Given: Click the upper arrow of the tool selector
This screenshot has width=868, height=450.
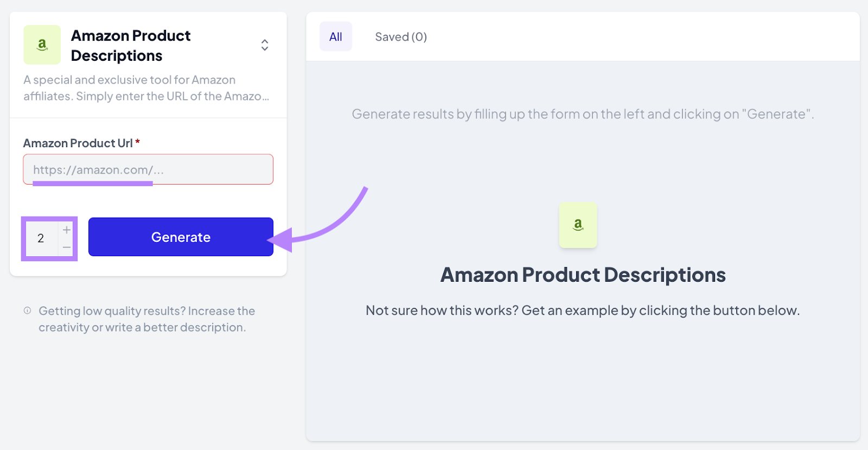Looking at the screenshot, I should pyautogui.click(x=265, y=41).
